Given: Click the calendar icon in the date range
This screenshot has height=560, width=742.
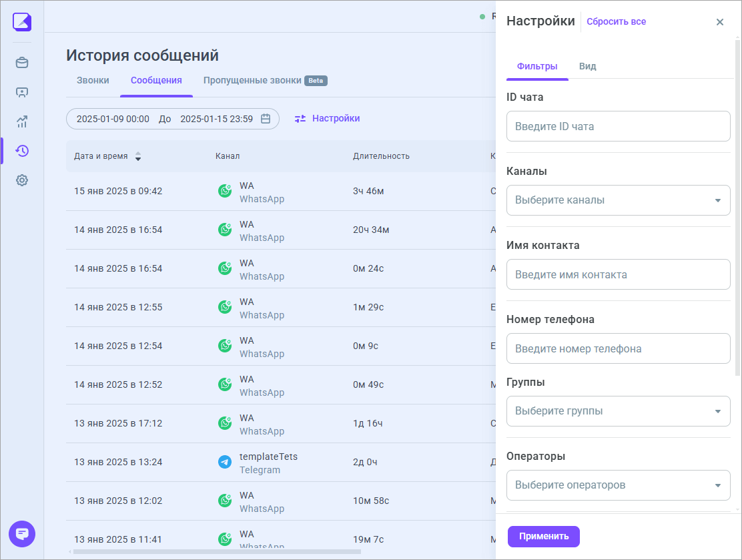Looking at the screenshot, I should coord(266,119).
